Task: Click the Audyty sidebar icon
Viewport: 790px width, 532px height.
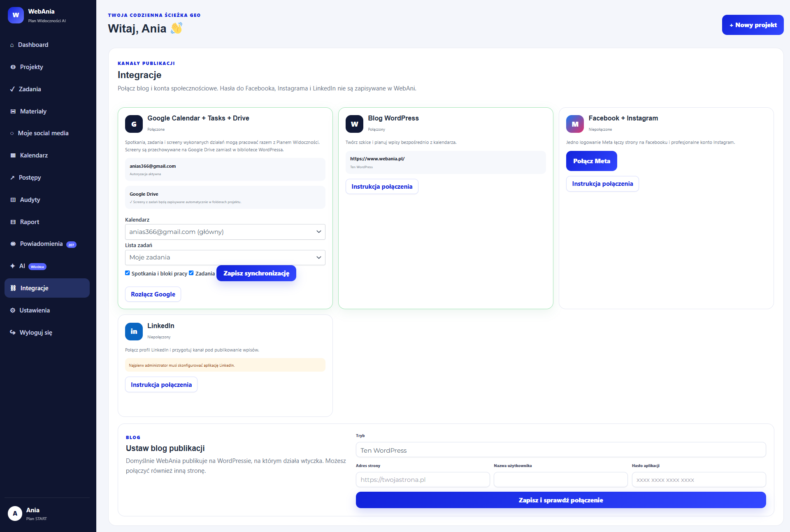Action: pyautogui.click(x=13, y=200)
